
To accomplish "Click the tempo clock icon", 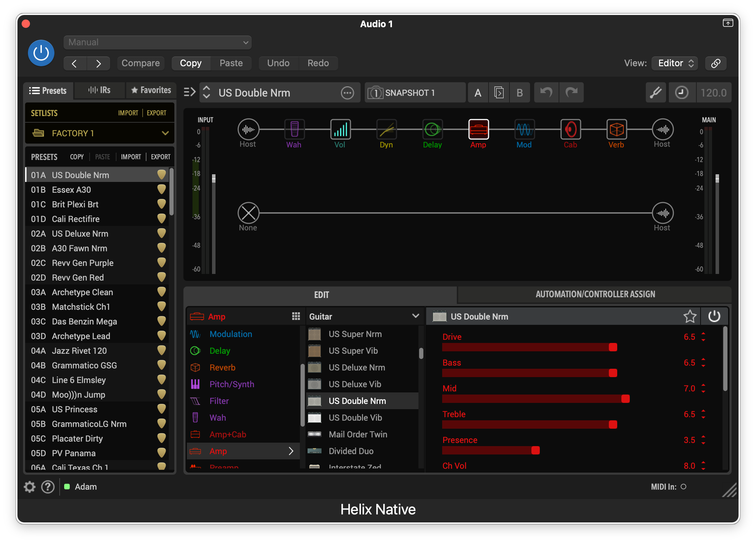I will click(x=682, y=93).
